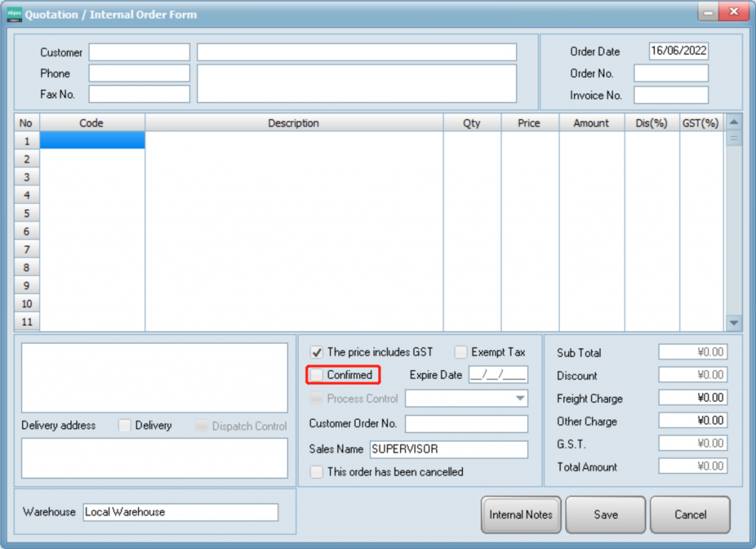This screenshot has height=549, width=756.
Task: Edit the Freight Charge amount field
Action: pyautogui.click(x=692, y=398)
